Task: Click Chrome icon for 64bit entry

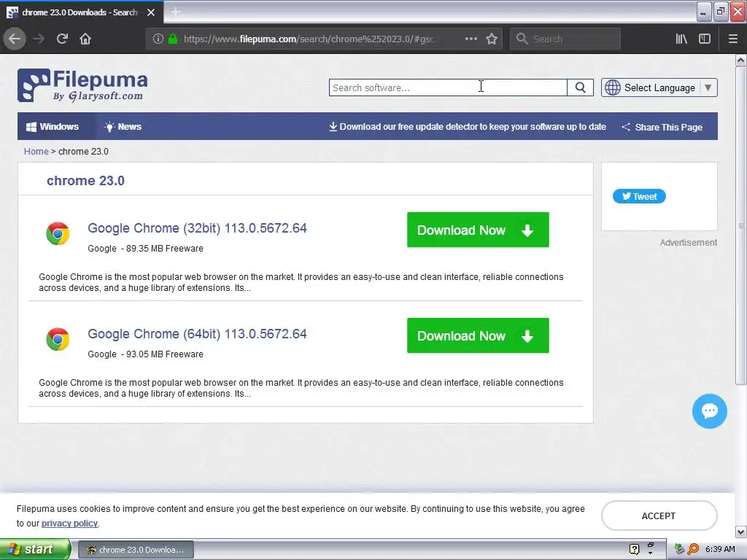Action: (58, 339)
